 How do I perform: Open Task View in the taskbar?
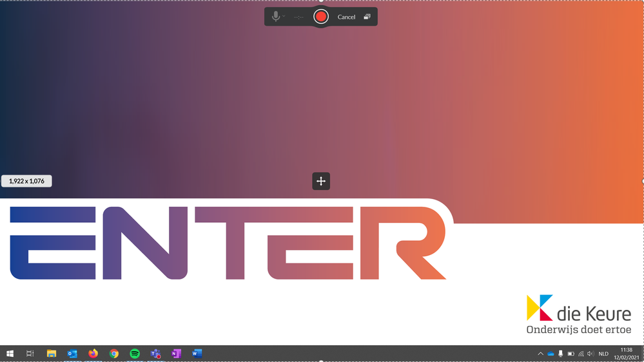(30, 354)
